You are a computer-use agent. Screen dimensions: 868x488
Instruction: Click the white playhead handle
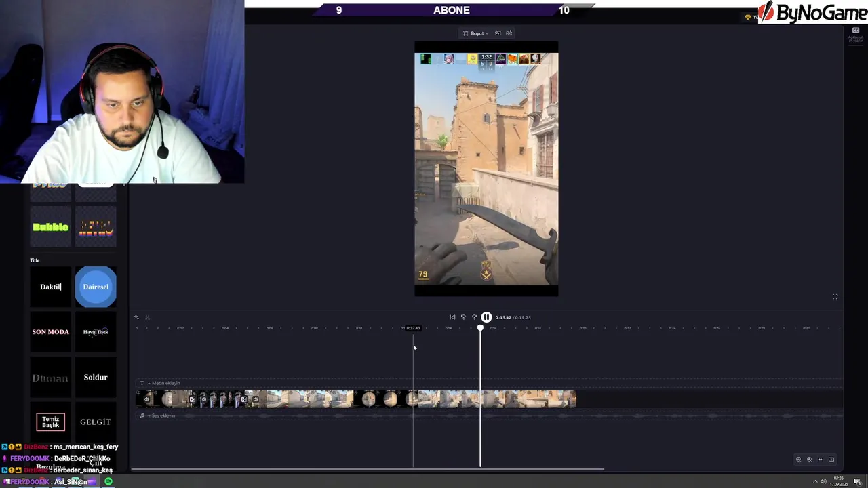480,328
